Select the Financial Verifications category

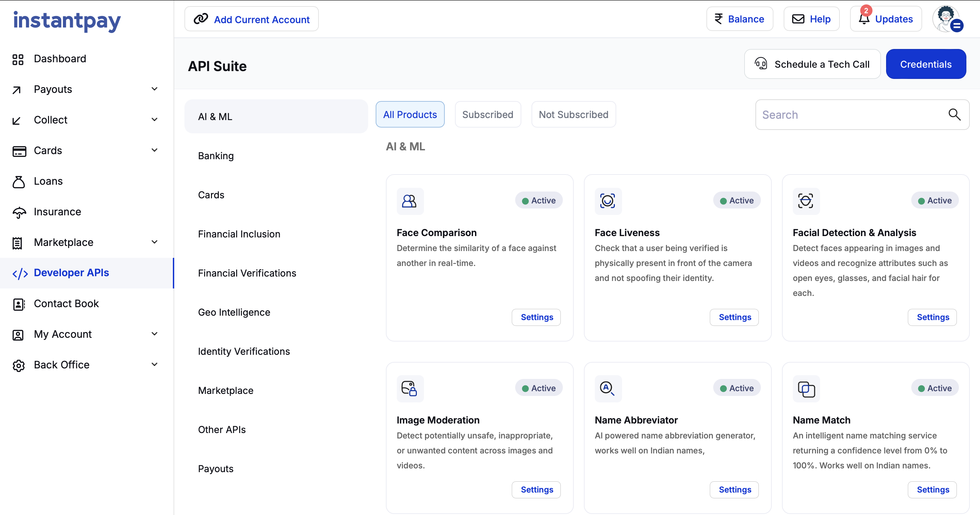click(x=247, y=273)
